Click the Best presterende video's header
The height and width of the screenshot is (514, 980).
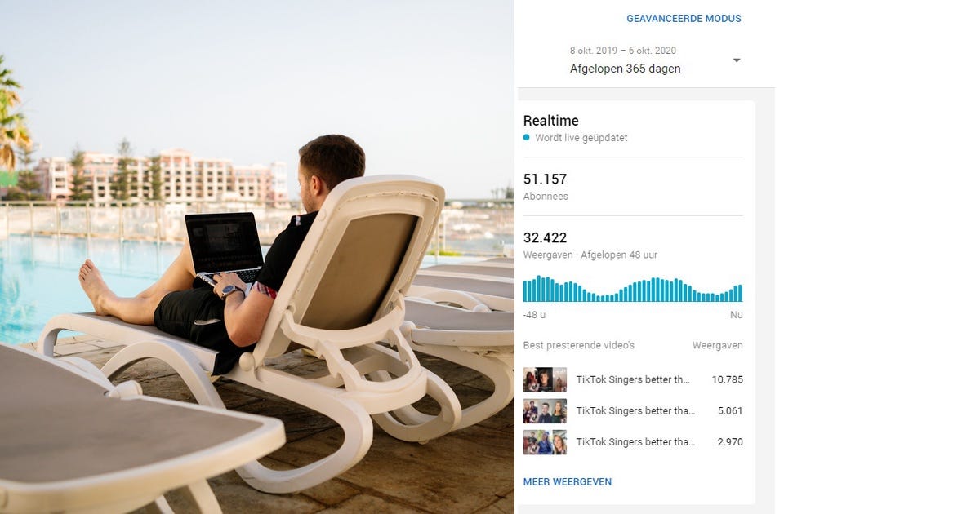click(579, 345)
